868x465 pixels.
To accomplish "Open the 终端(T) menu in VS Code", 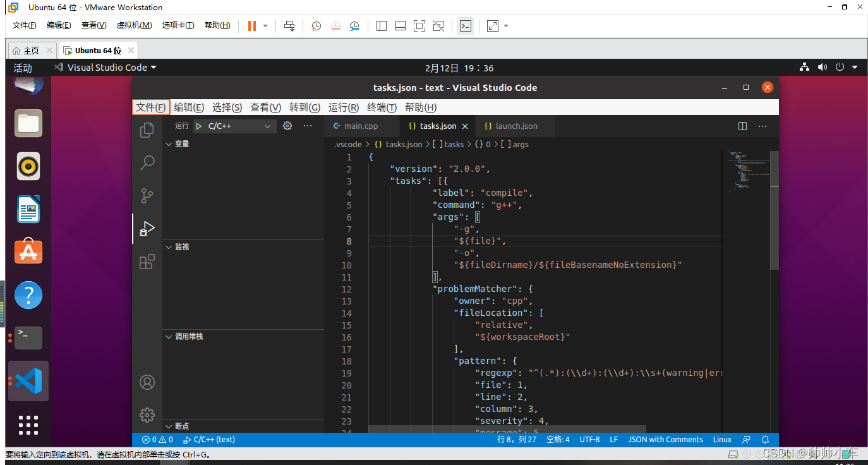I will tap(382, 107).
